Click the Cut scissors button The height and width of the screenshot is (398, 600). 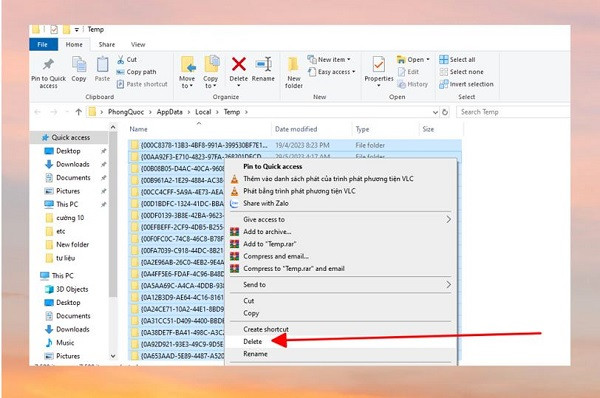[x=127, y=59]
